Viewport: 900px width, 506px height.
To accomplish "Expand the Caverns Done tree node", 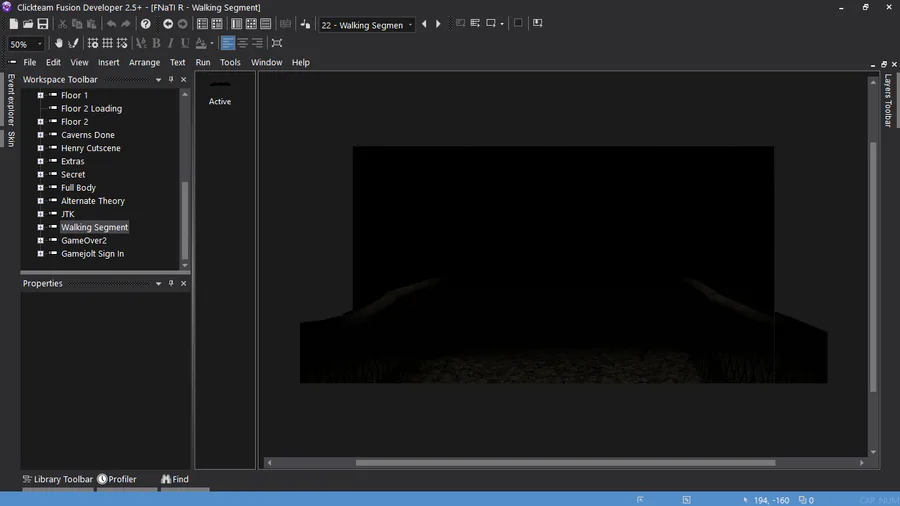I will [40, 135].
